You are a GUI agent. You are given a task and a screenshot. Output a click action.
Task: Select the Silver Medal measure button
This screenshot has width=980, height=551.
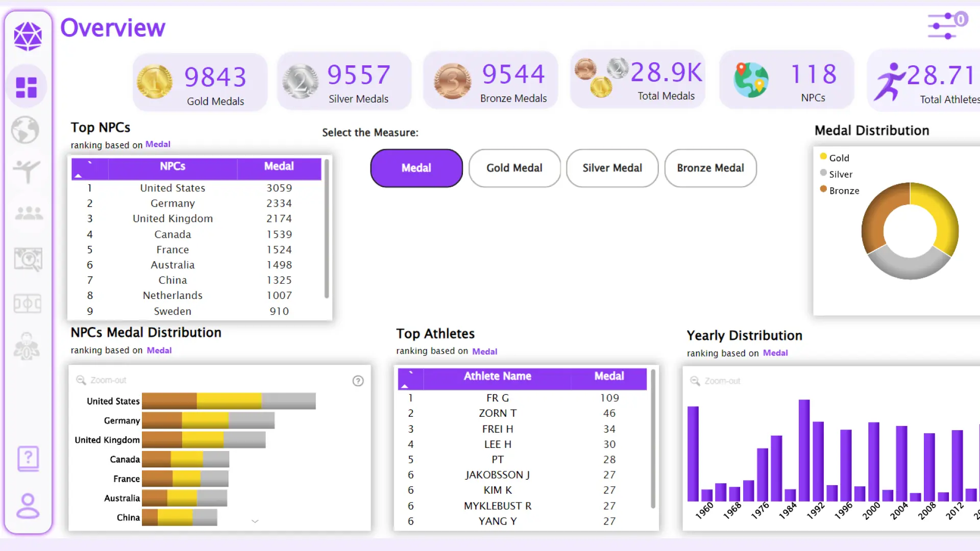(x=612, y=168)
